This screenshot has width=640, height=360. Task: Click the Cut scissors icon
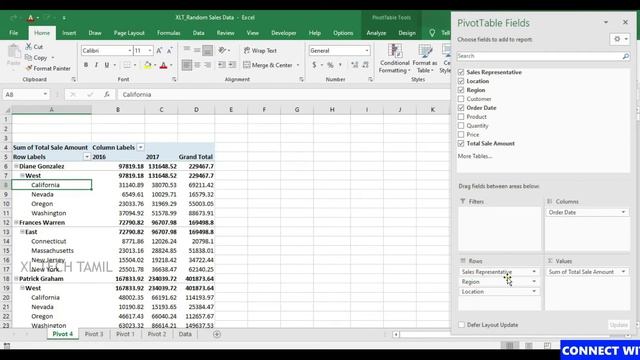(x=29, y=47)
